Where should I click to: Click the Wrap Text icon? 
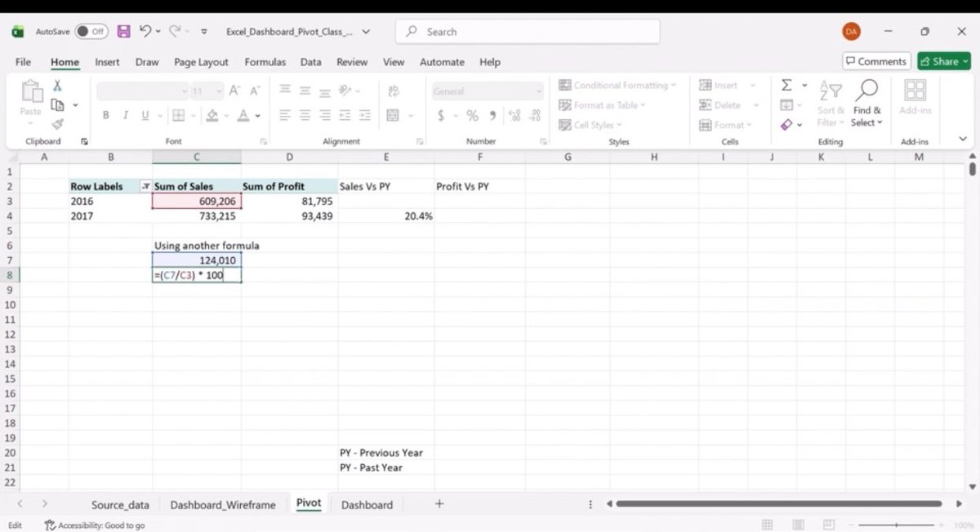tap(393, 91)
